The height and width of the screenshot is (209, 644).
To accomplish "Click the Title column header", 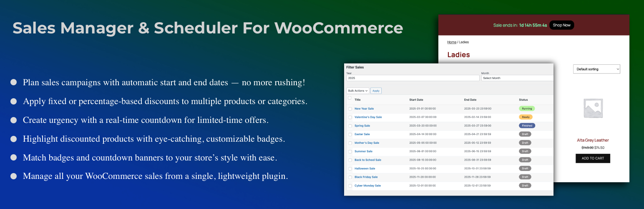I will tap(357, 100).
